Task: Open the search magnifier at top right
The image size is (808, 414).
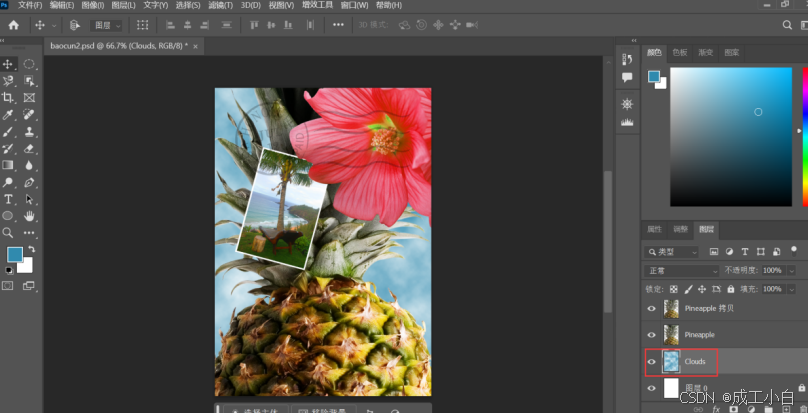Action: point(787,25)
